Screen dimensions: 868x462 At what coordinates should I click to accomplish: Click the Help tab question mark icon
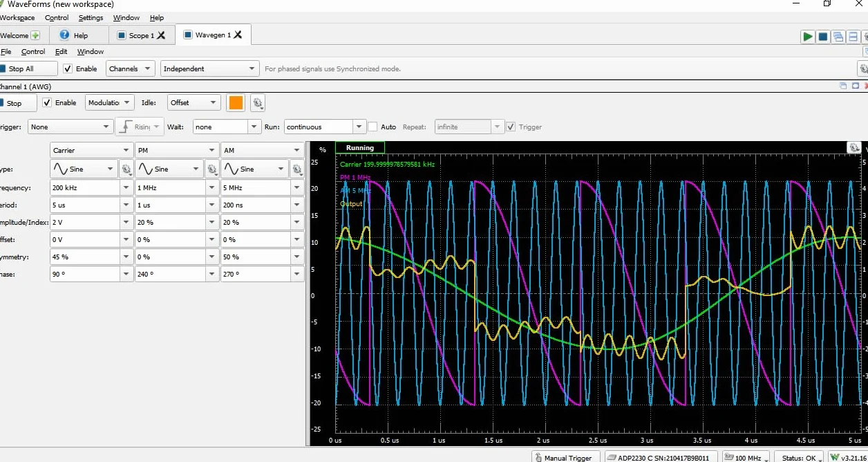click(64, 35)
